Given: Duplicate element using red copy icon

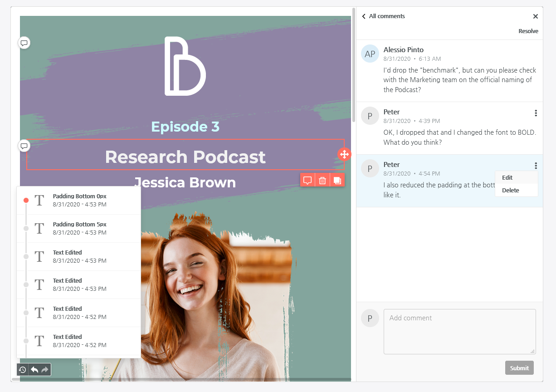Looking at the screenshot, I should (x=337, y=180).
